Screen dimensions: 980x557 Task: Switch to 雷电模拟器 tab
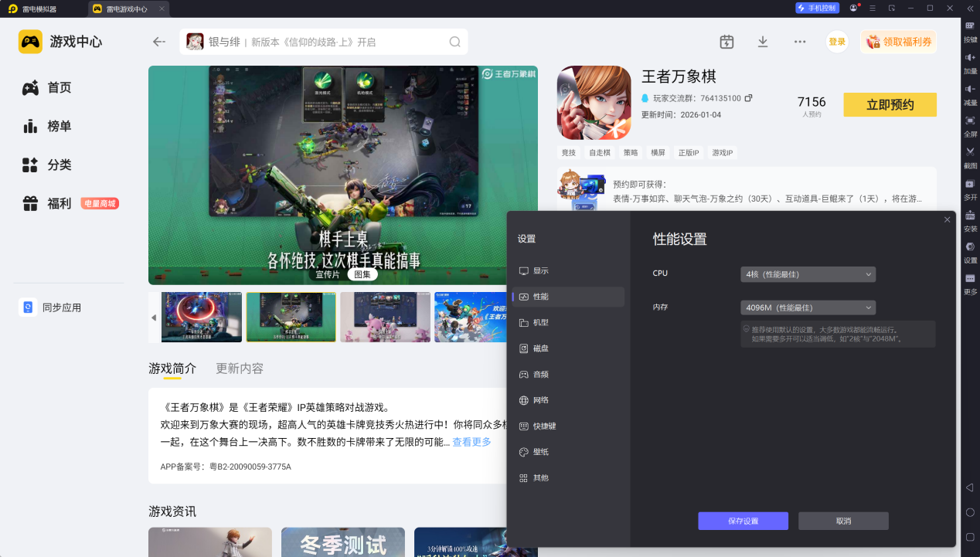pos(39,8)
